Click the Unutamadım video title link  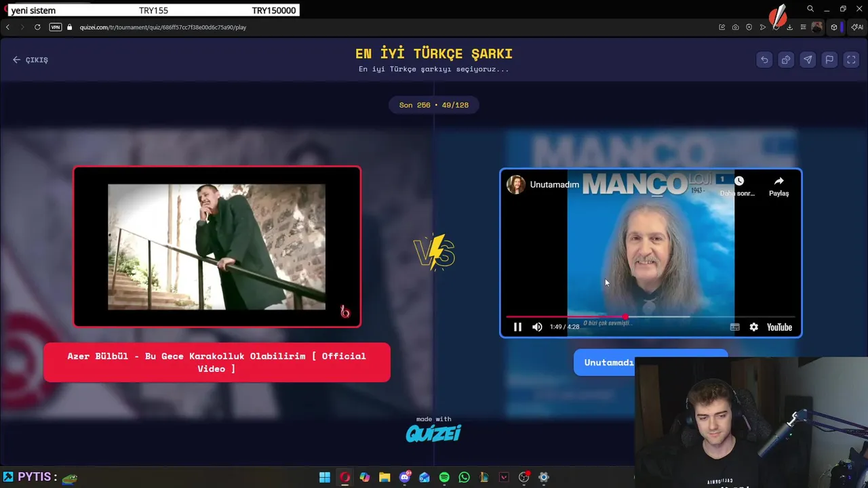[x=555, y=184]
